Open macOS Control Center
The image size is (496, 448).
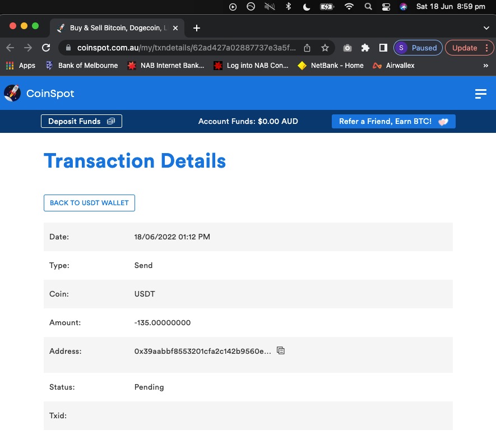point(386,7)
